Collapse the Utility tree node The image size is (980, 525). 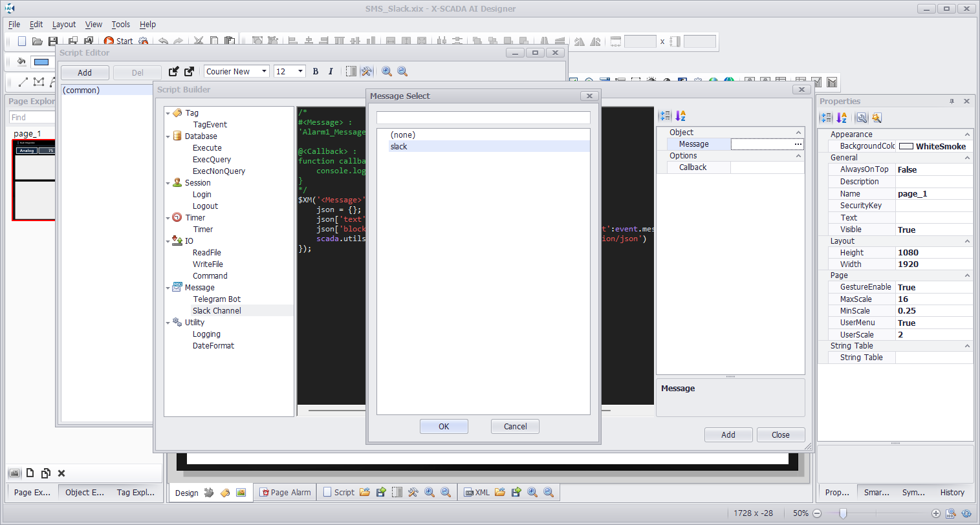[x=168, y=323]
